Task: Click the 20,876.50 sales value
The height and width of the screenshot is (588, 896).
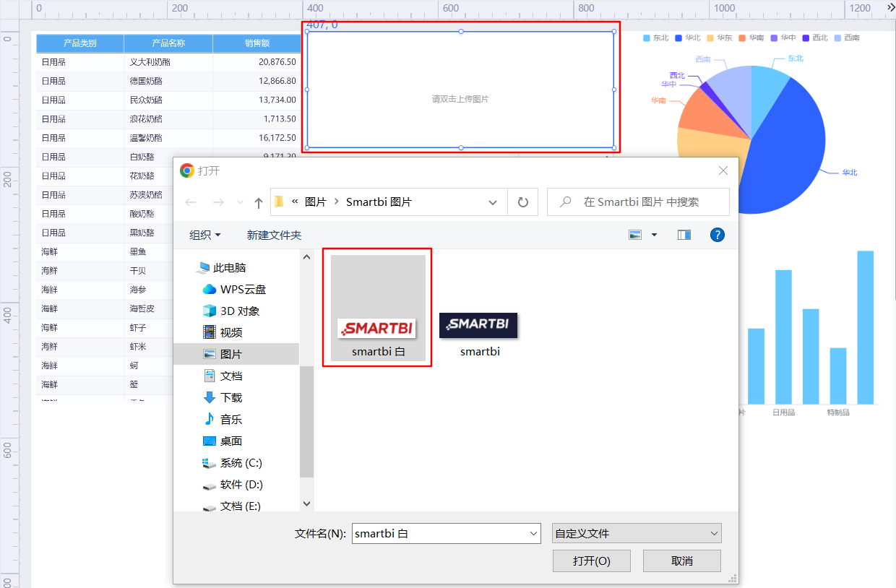Action: pos(277,62)
